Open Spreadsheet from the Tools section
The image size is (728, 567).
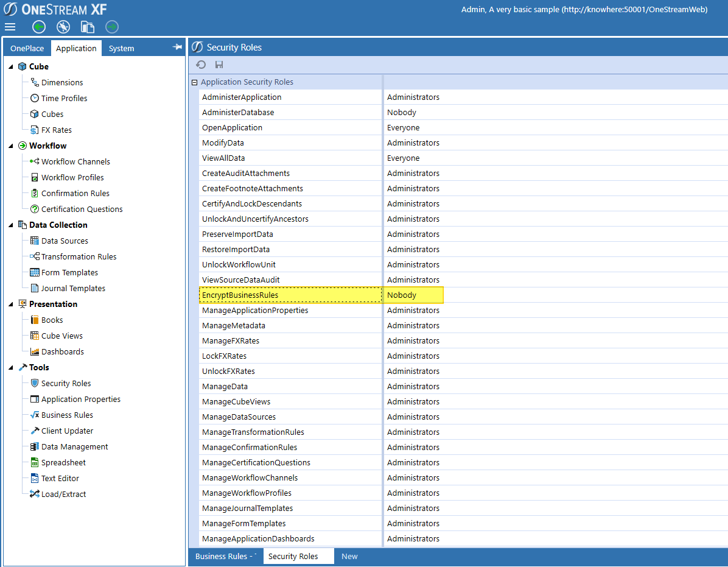[63, 462]
